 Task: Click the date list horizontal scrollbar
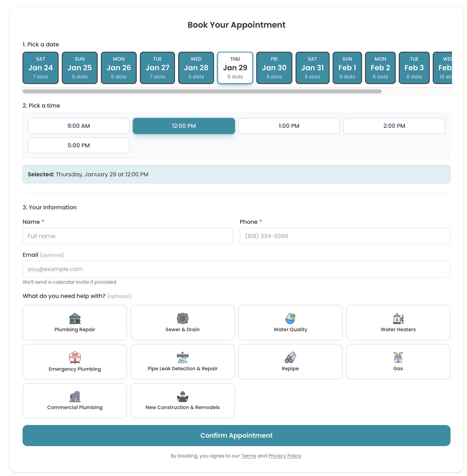[202, 92]
